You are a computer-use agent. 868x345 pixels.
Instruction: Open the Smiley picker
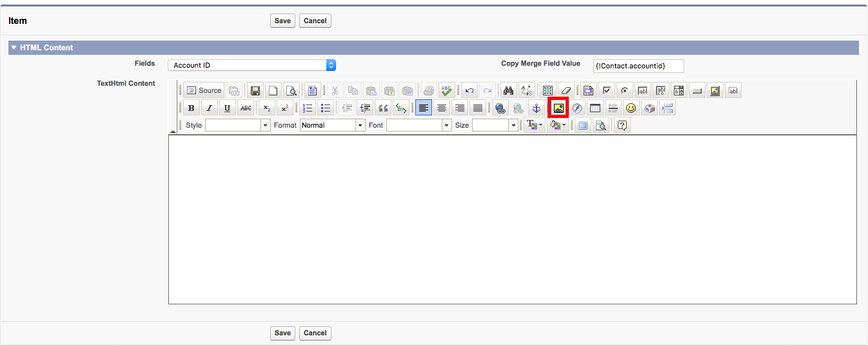click(x=631, y=108)
